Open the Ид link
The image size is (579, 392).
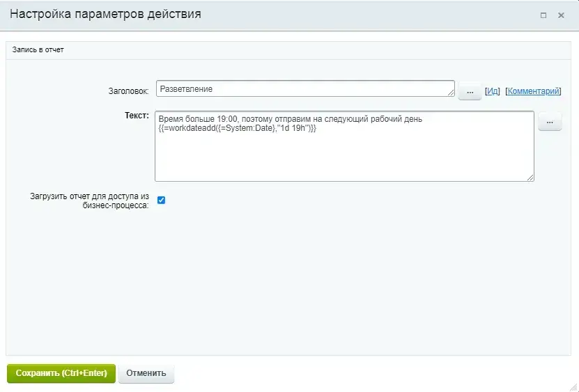[x=492, y=91]
